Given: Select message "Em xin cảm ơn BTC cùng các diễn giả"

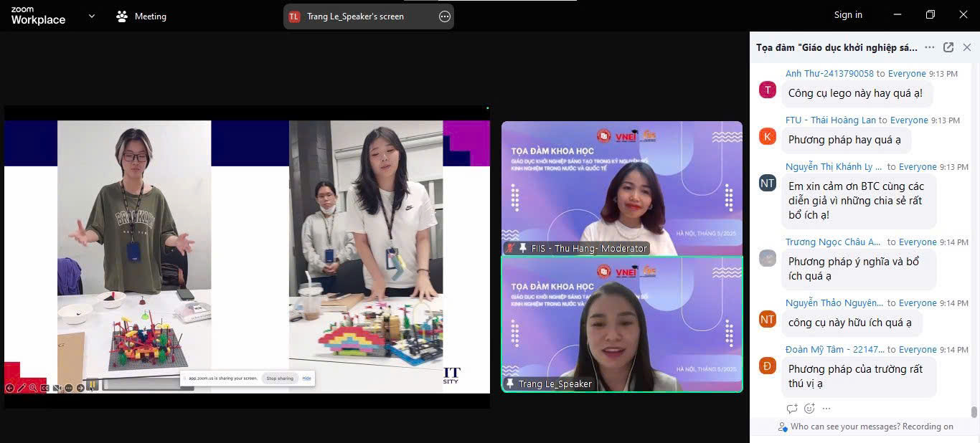Looking at the screenshot, I should pyautogui.click(x=859, y=201).
